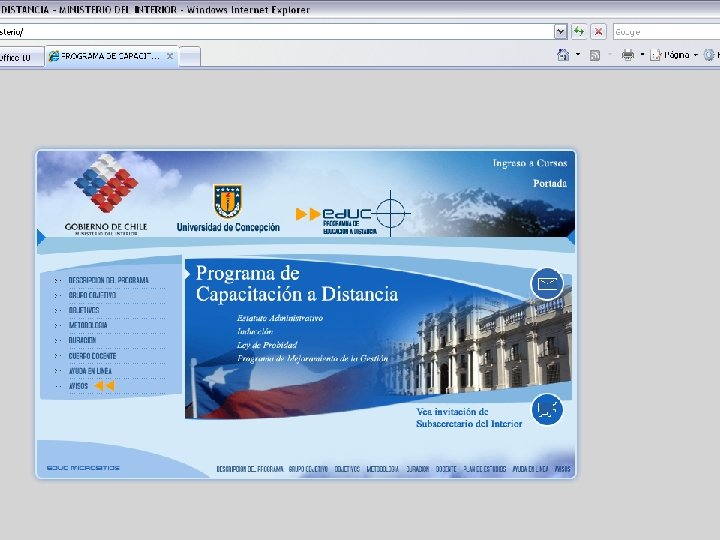The image size is (720, 540).
Task: Open Programa de Mejoramiento de la Gestión
Action: (x=312, y=359)
